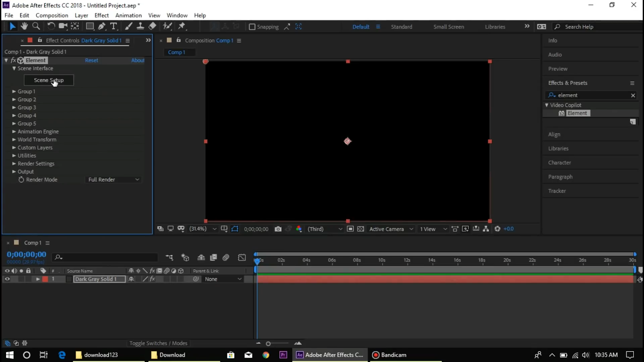
Task: Click the Element effect preset icon
Action: click(561, 113)
